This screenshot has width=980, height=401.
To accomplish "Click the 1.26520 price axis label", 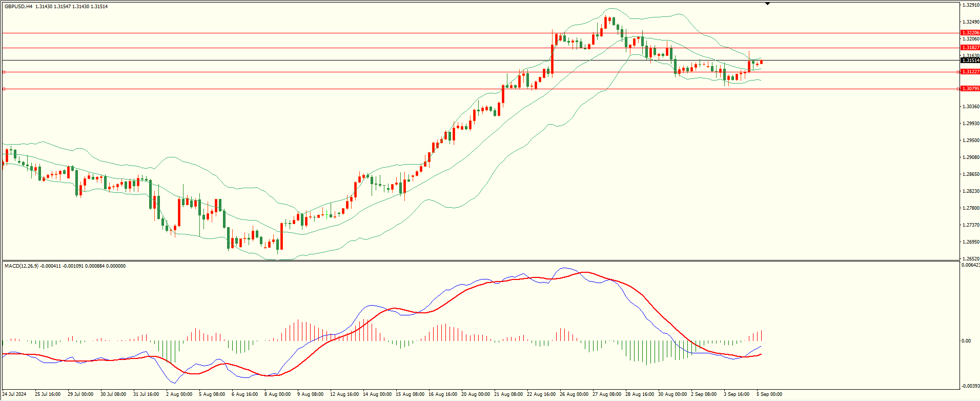I will pos(971,259).
